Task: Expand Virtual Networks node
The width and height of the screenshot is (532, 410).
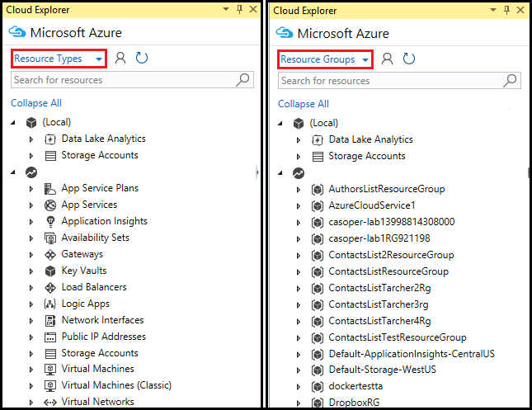Action: (31, 403)
